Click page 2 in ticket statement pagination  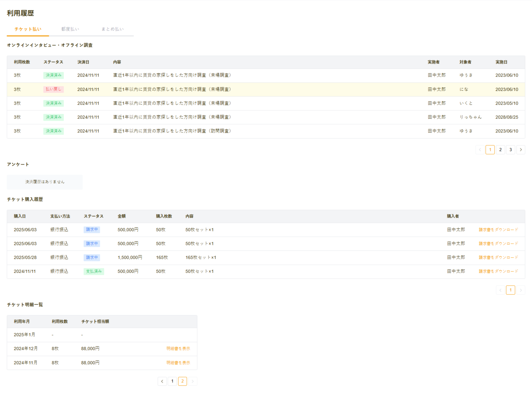coord(182,381)
